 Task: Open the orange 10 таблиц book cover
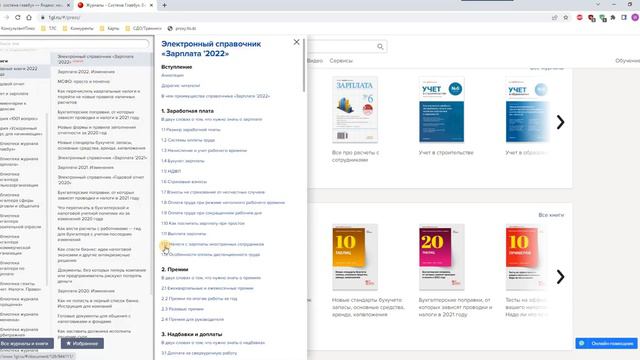coord(355,257)
